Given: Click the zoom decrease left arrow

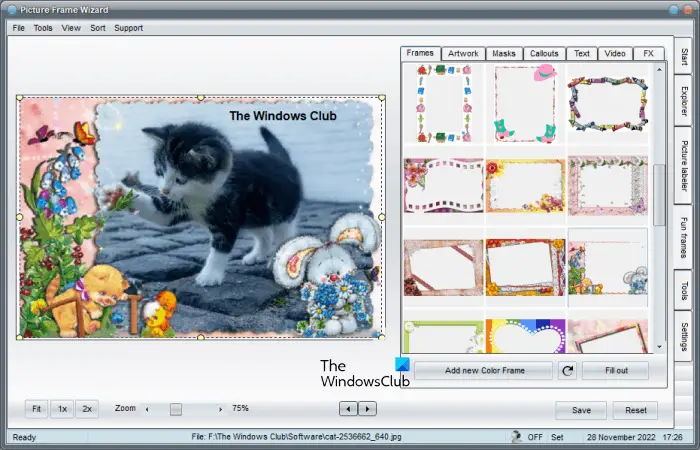Looking at the screenshot, I should [147, 409].
